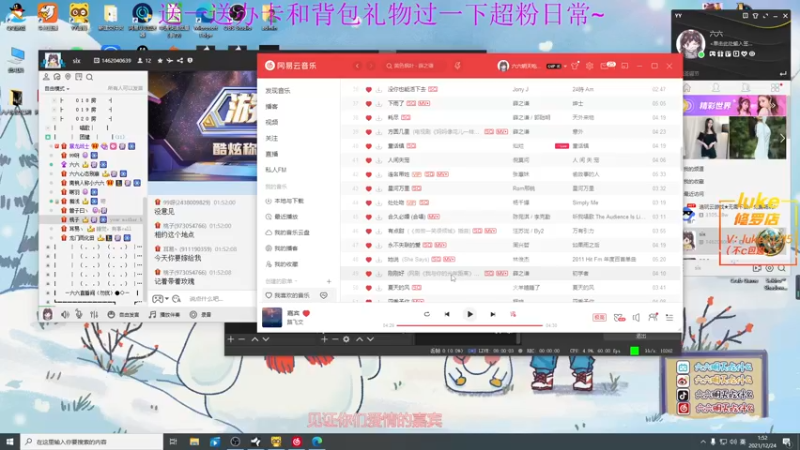Go forward in NetEase Cloud Music navigation

click(x=370, y=66)
